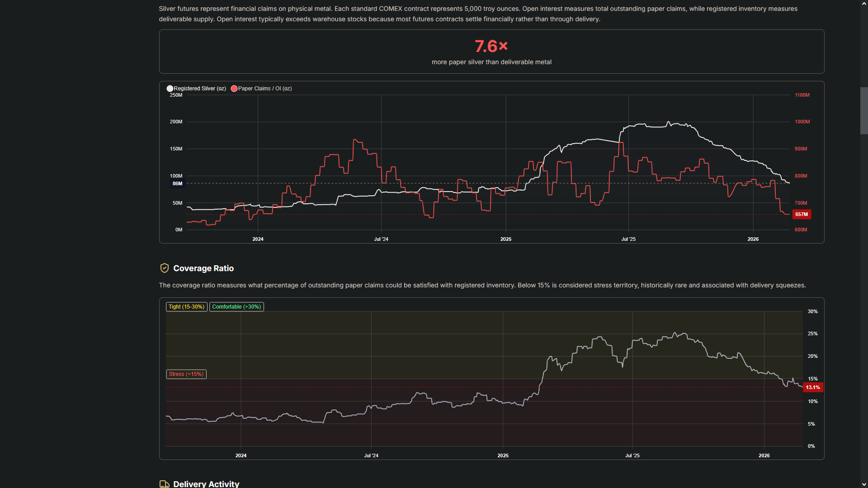Click the scrollbar up arrow
This screenshot has width=868, height=488.
tap(864, 3)
